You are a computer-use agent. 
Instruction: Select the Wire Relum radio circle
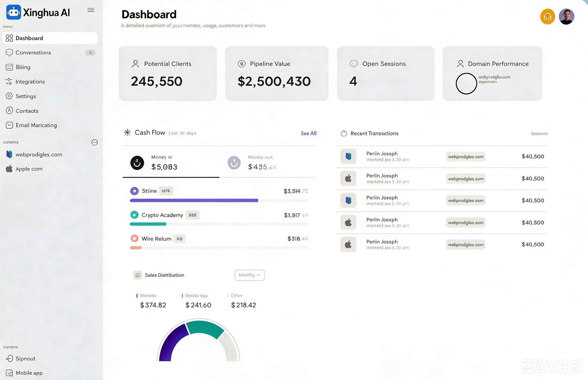pos(134,239)
